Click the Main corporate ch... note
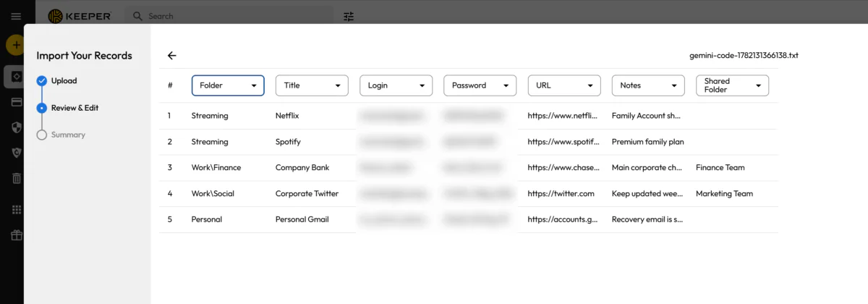This screenshot has height=304, width=868. click(x=647, y=167)
